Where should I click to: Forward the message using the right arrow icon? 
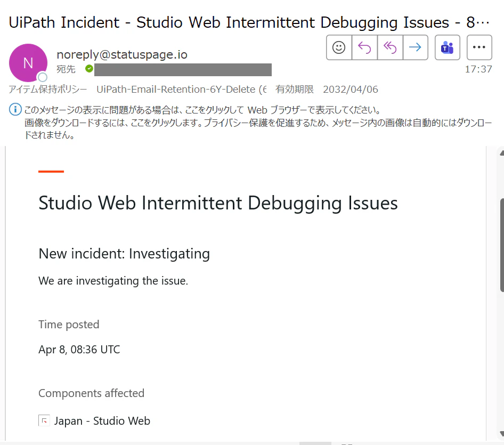415,47
